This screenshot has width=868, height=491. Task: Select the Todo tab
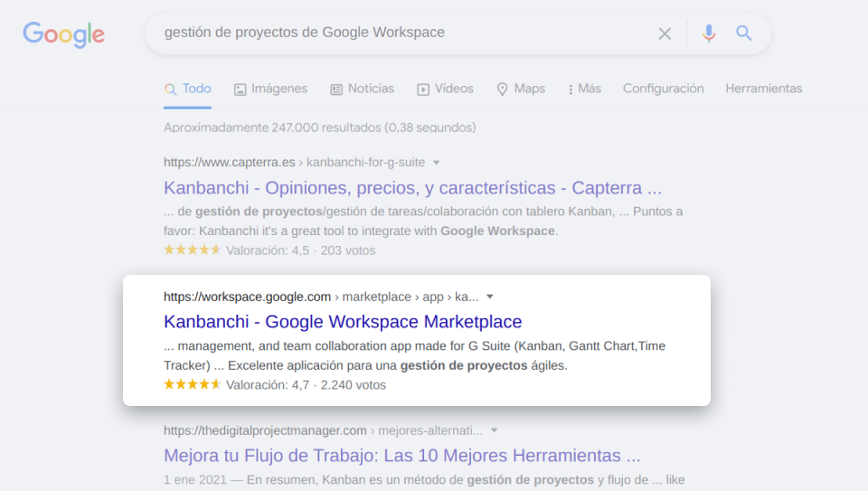(188, 89)
